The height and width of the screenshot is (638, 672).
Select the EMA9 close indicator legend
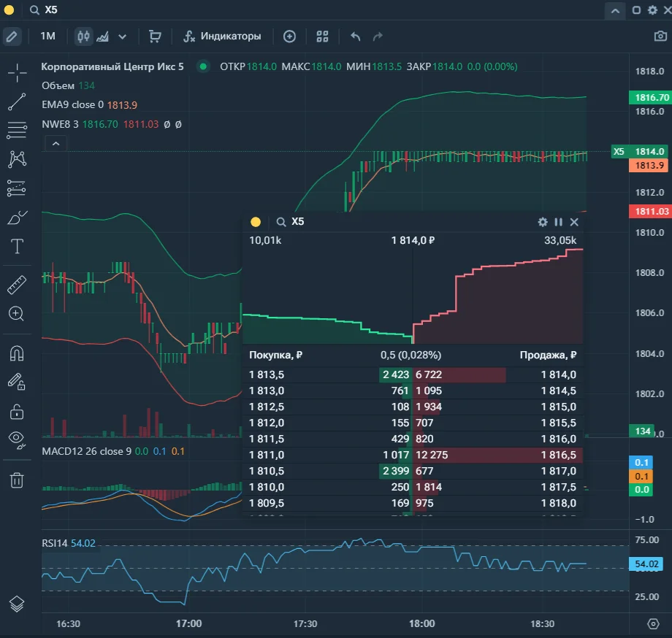point(72,105)
